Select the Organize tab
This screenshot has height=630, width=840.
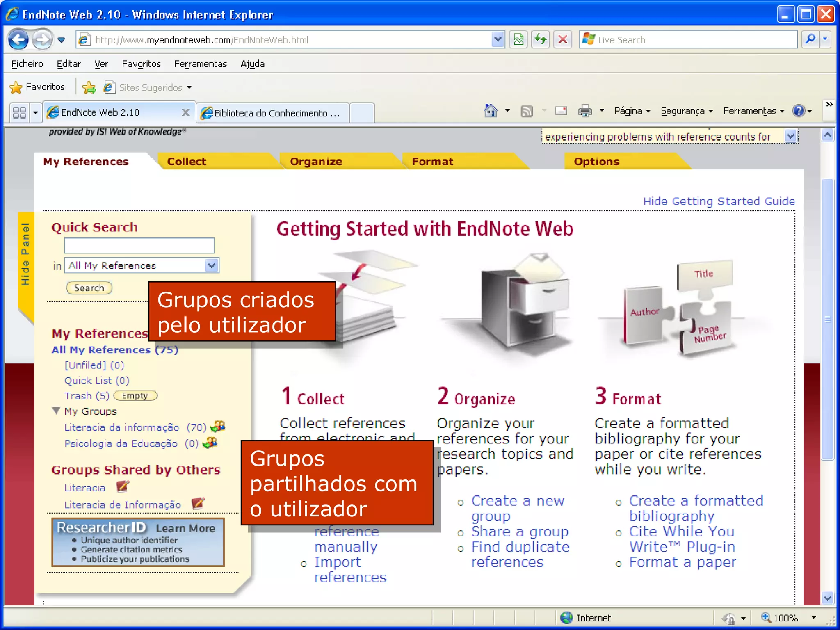(316, 162)
